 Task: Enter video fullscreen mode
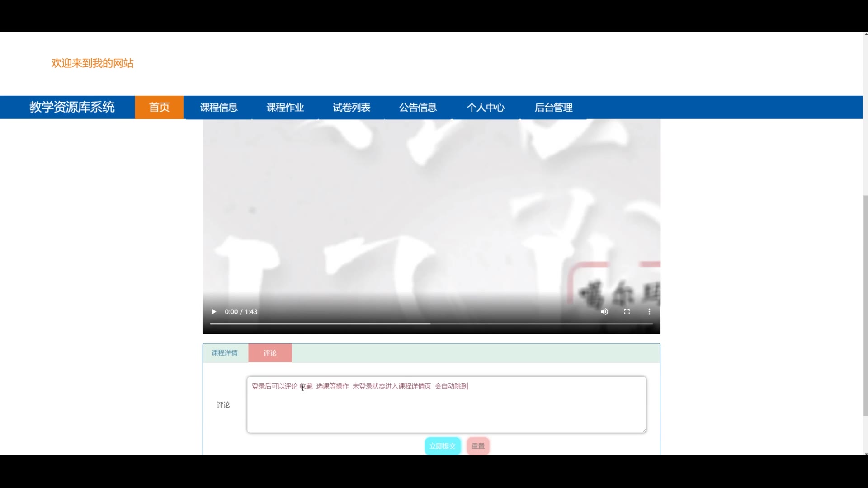click(627, 312)
